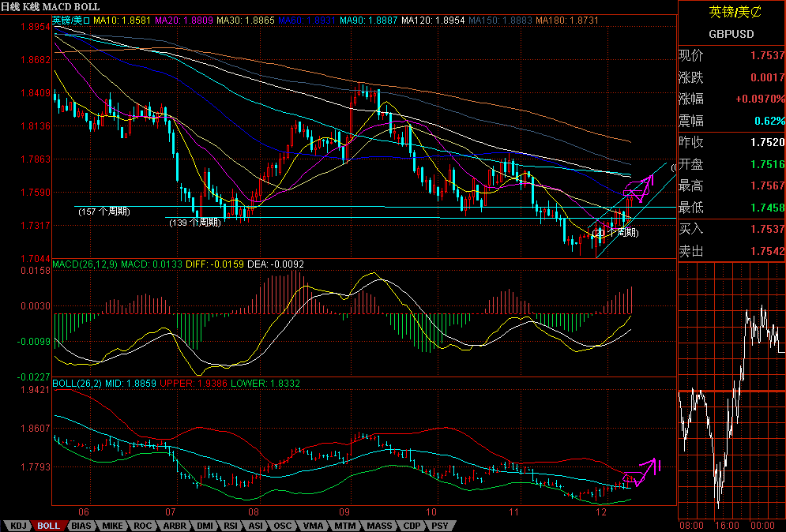Open the MTM indicator tab
The height and width of the screenshot is (532, 786).
point(345,526)
